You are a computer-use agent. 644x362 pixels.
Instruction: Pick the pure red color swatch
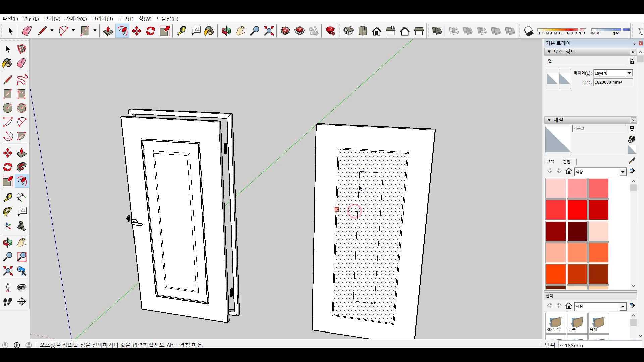577,210
